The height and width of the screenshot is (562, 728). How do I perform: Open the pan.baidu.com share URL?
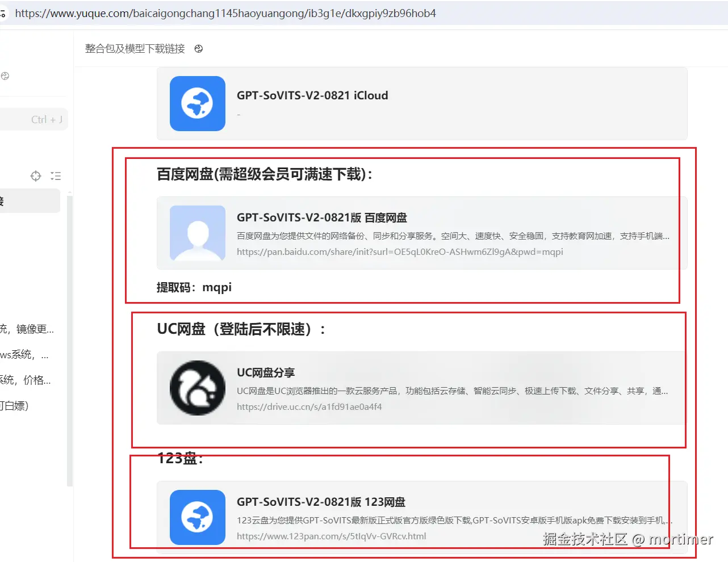click(400, 251)
